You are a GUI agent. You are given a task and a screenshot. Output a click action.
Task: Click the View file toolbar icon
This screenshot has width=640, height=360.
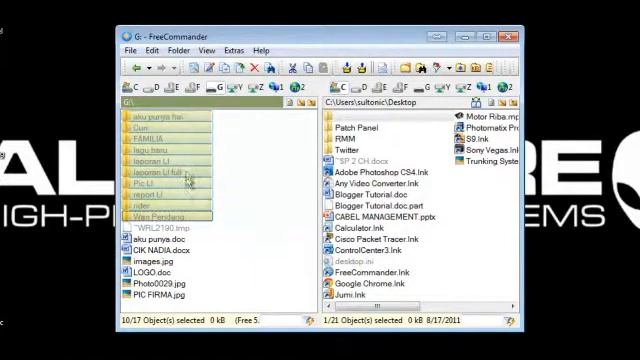point(194,68)
